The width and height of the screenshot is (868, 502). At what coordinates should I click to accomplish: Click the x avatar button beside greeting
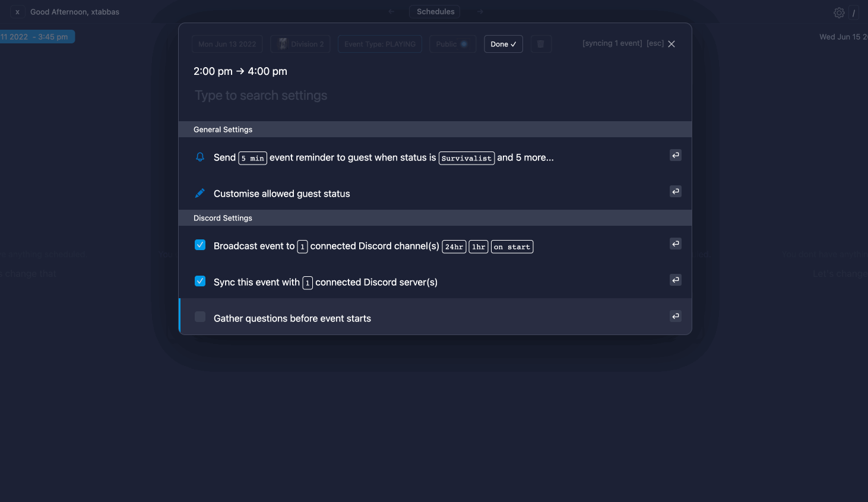click(17, 12)
